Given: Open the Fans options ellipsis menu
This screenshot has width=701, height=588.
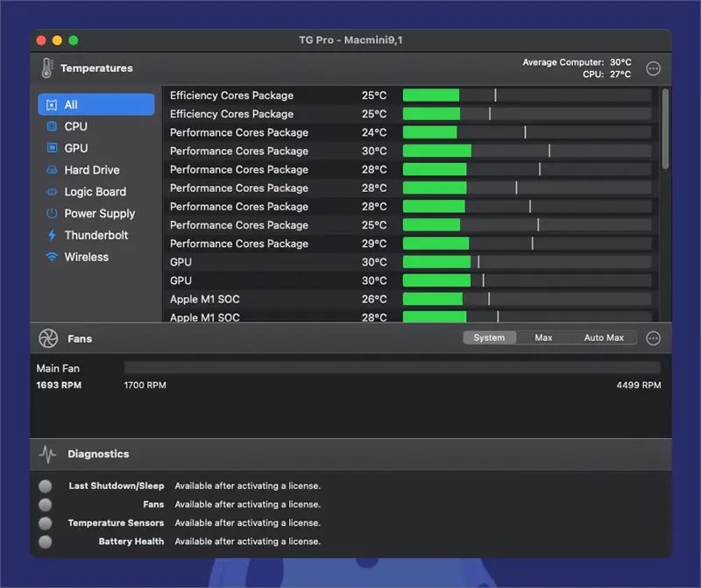Looking at the screenshot, I should click(x=653, y=337).
